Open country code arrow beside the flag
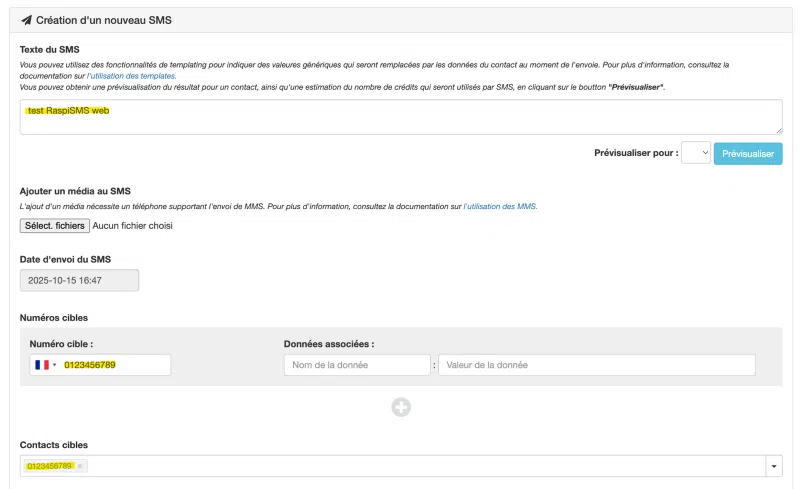 point(55,365)
